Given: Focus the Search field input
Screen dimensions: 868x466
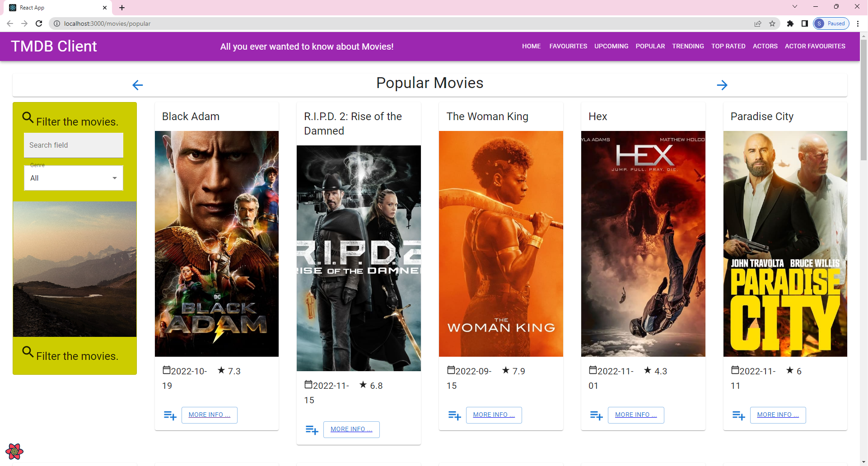Looking at the screenshot, I should 74,145.
